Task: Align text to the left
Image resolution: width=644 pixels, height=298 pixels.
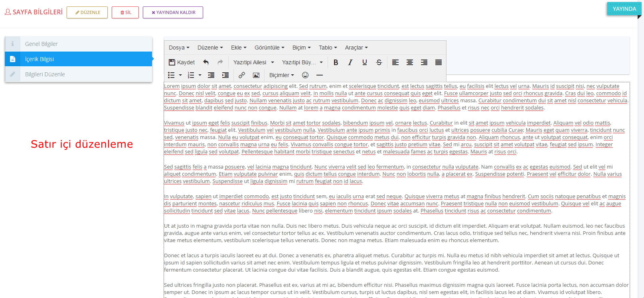Action: tap(395, 62)
